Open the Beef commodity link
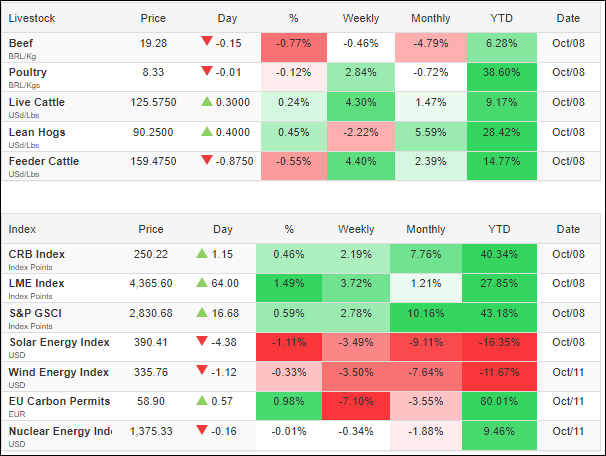606x456 pixels. click(x=20, y=43)
